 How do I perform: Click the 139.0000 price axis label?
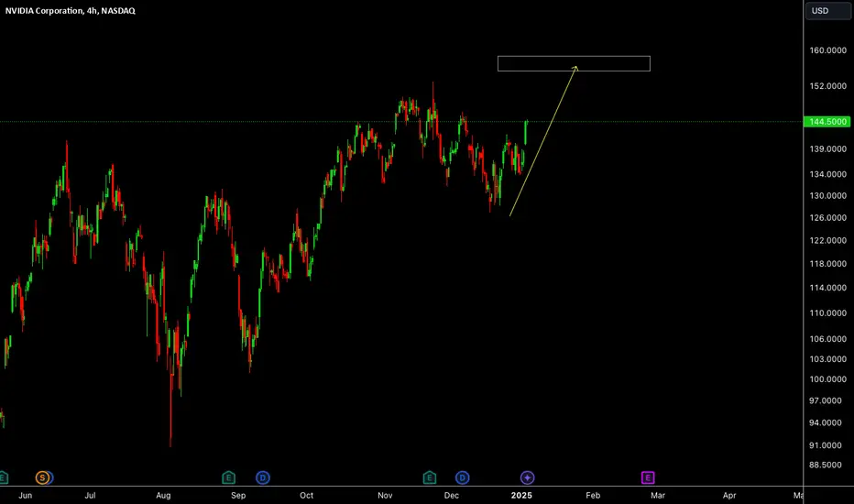827,148
